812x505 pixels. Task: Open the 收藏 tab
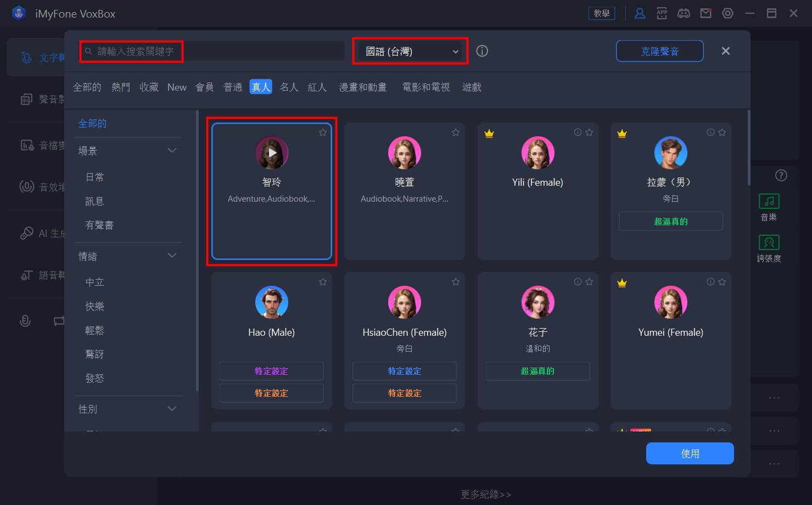149,87
